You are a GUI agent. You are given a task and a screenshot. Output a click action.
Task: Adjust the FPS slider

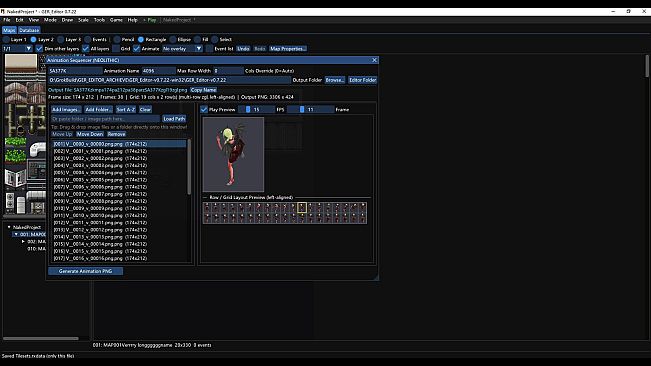pos(257,110)
